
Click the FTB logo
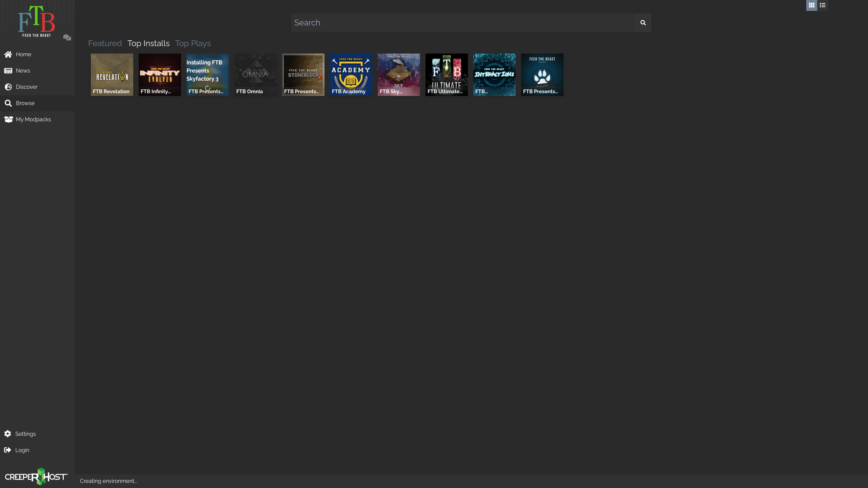pos(37,21)
